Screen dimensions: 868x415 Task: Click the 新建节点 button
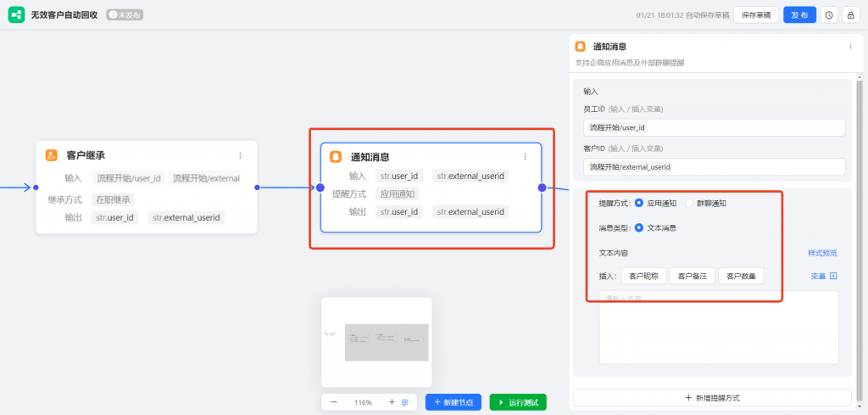coord(453,402)
